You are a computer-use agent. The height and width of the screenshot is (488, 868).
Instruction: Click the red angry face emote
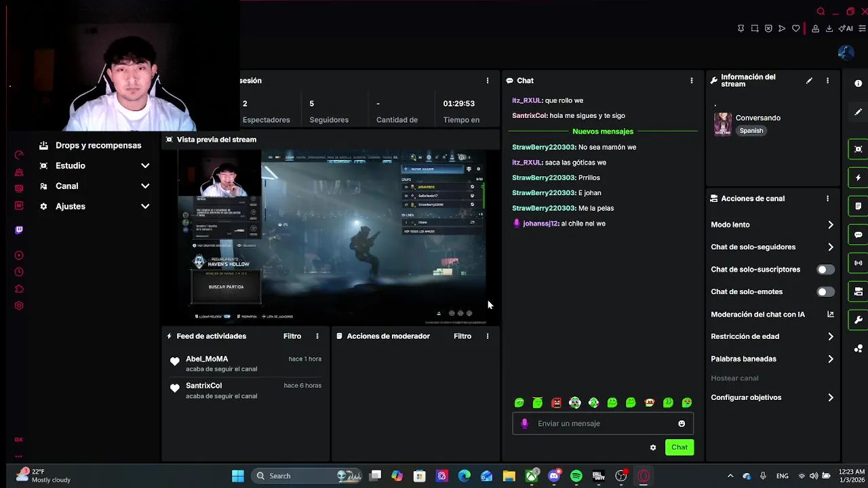tap(556, 403)
